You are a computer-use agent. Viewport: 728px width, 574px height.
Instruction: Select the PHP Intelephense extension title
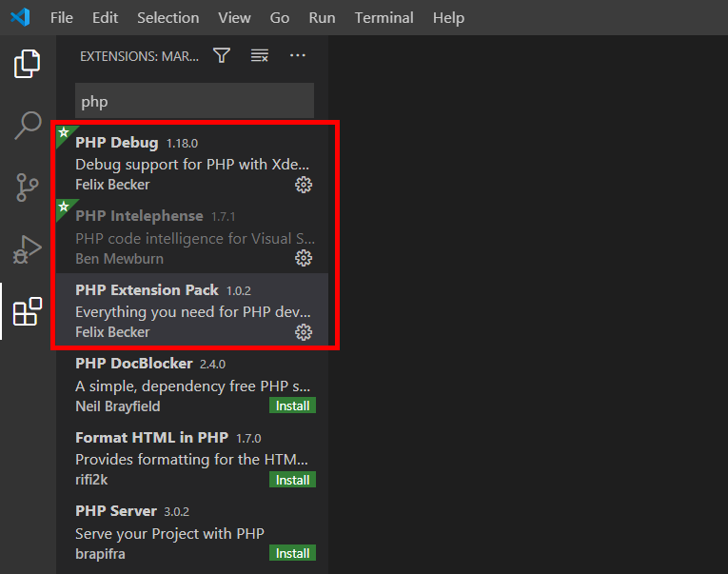click(139, 216)
